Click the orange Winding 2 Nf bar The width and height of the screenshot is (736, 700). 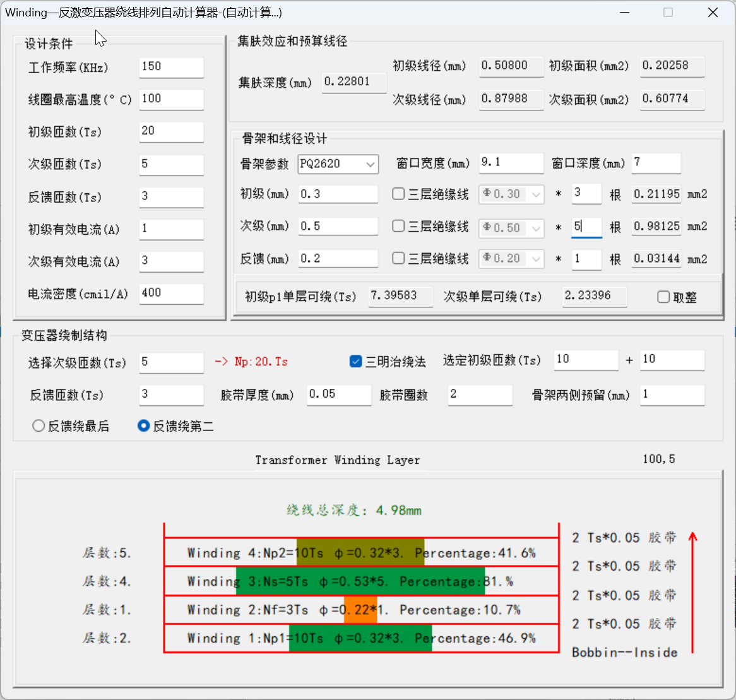pyautogui.click(x=360, y=610)
